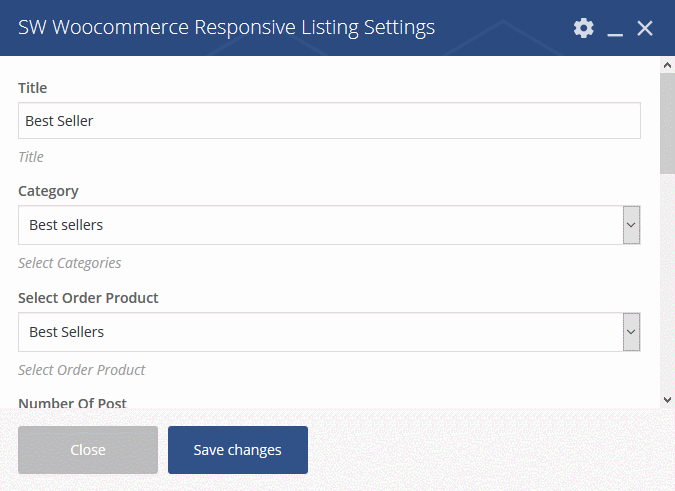Click the gray Close button
Viewport: 675px width, 491px height.
coord(88,450)
